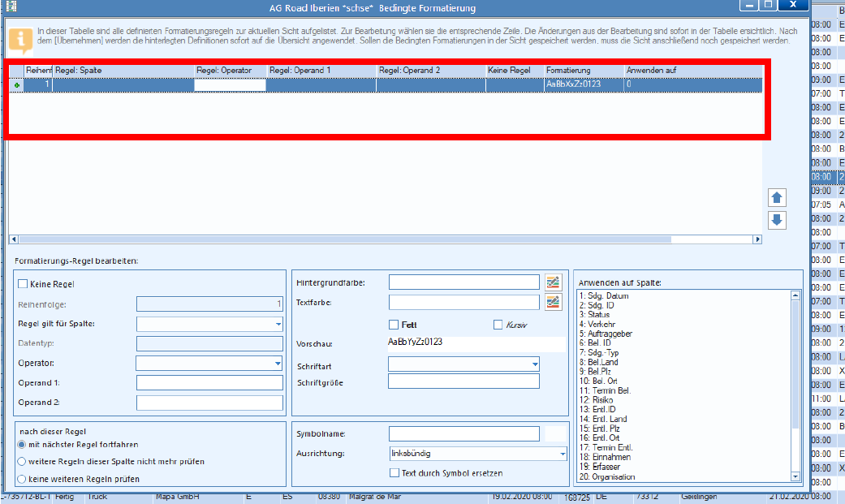Select 16: Entl. Ort in list
Viewport: 845px width, 504px height.
coord(600,437)
